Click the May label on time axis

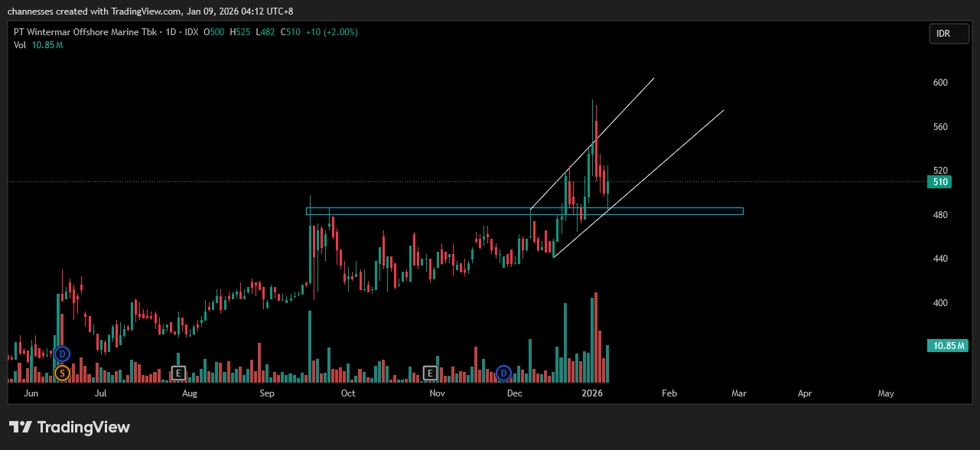[x=886, y=393]
